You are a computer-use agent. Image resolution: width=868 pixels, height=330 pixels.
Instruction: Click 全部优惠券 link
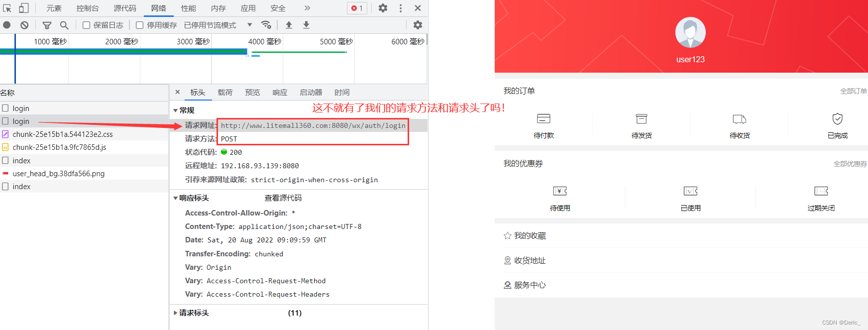pyautogui.click(x=850, y=164)
